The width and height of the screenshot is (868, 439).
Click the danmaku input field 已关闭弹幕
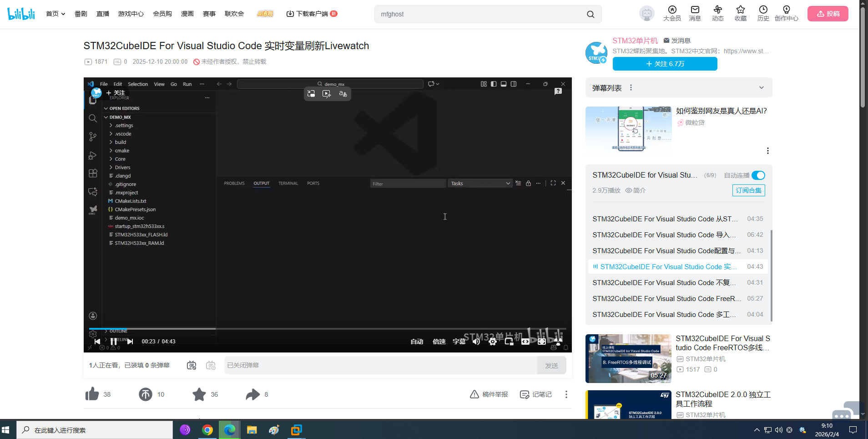[381, 365]
